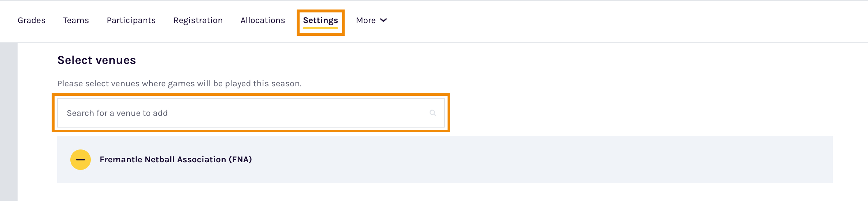Image resolution: width=868 pixels, height=201 pixels.
Task: Click the grey strip on the left edge
Action: pyautogui.click(x=9, y=122)
